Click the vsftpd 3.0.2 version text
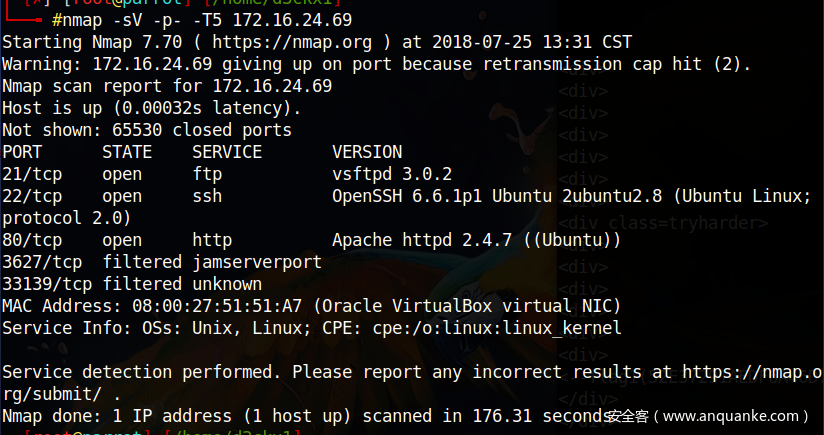 pyautogui.click(x=392, y=174)
